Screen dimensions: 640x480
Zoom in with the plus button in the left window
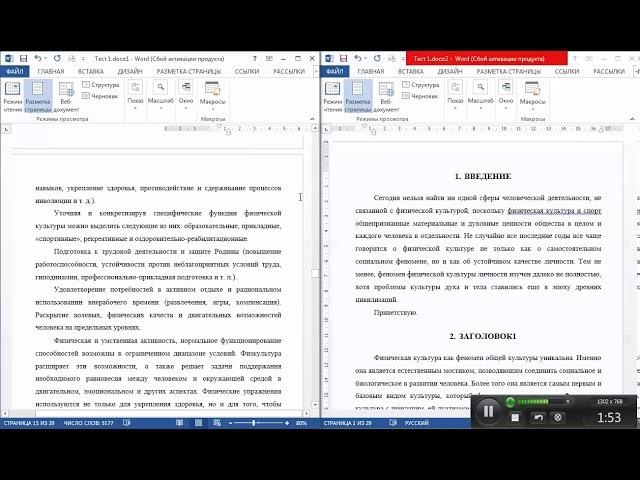(287, 423)
